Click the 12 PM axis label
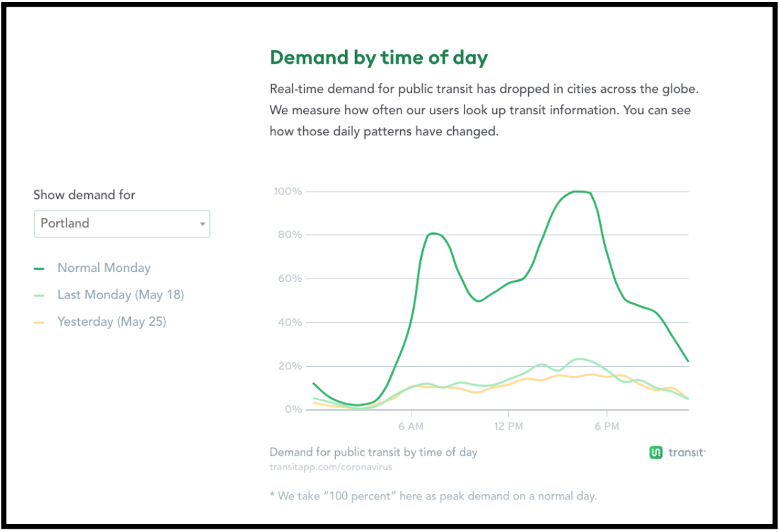 [x=508, y=426]
